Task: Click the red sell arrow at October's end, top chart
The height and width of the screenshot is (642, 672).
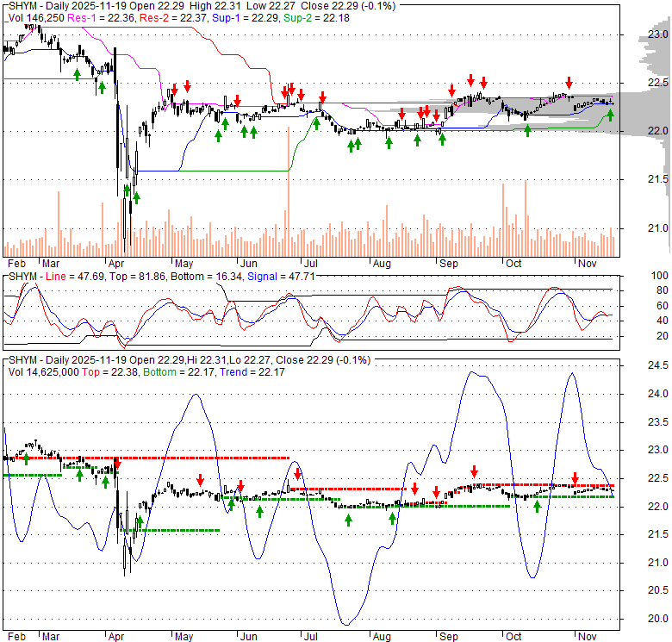Action: tap(569, 82)
